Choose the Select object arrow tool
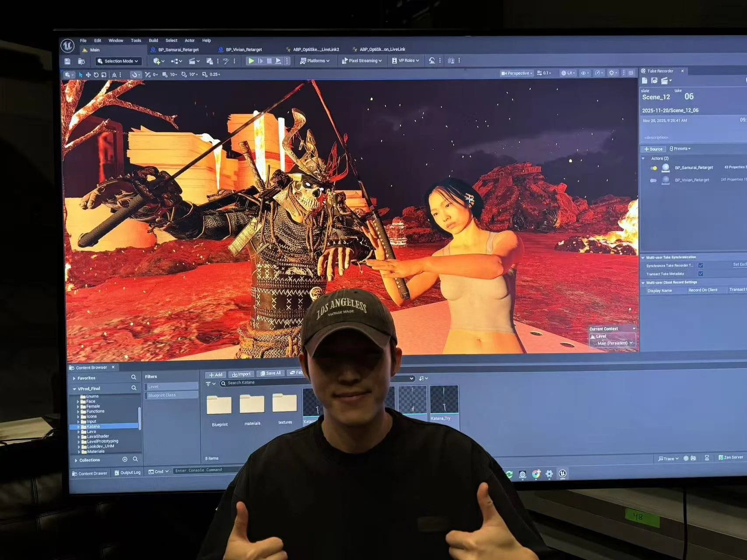Viewport: 747px width, 560px height. coord(81,75)
